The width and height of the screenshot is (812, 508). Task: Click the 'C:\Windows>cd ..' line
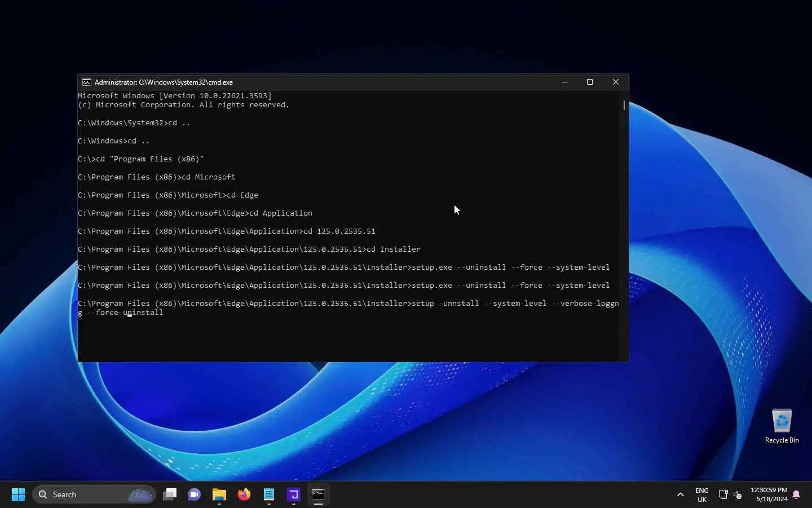coord(114,141)
